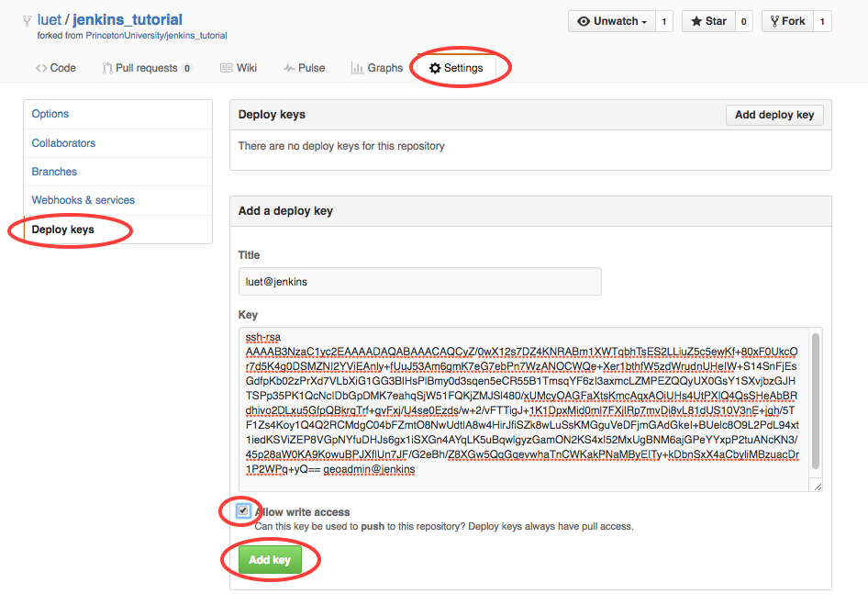The width and height of the screenshot is (868, 605).
Task: Click the 'Add a deploy key' heading
Action: [285, 210]
